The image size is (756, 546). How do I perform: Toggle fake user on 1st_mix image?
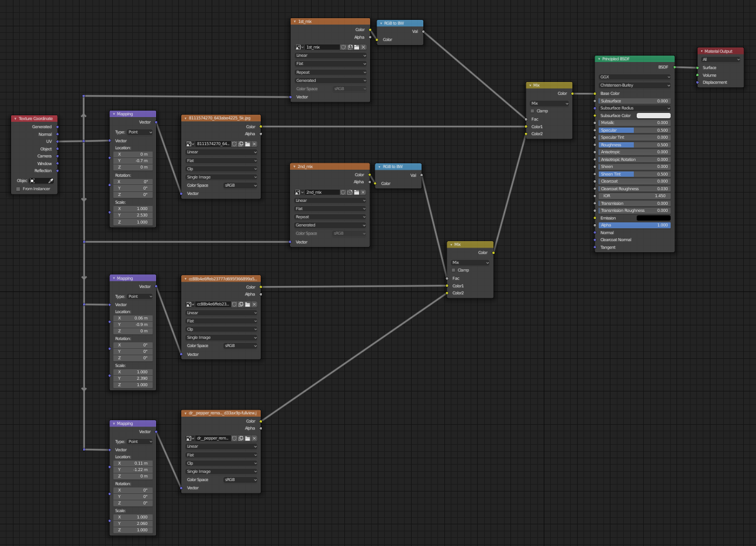pyautogui.click(x=343, y=47)
